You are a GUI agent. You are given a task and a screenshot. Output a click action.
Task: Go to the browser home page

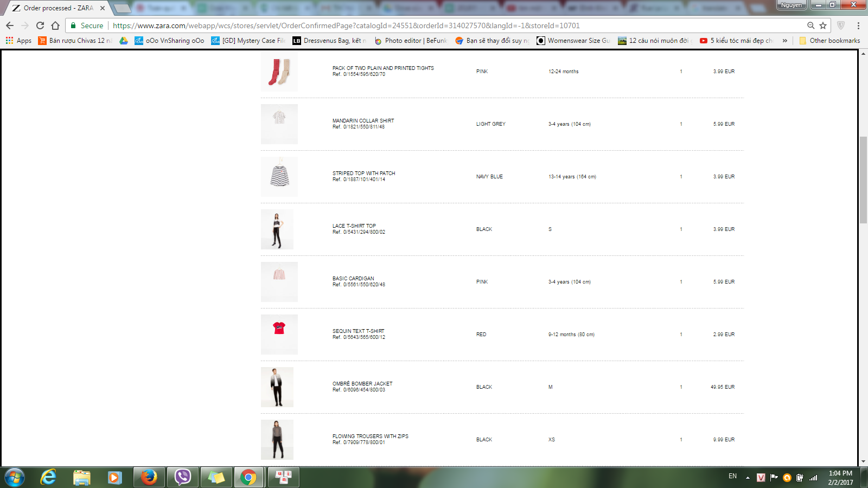(x=55, y=25)
